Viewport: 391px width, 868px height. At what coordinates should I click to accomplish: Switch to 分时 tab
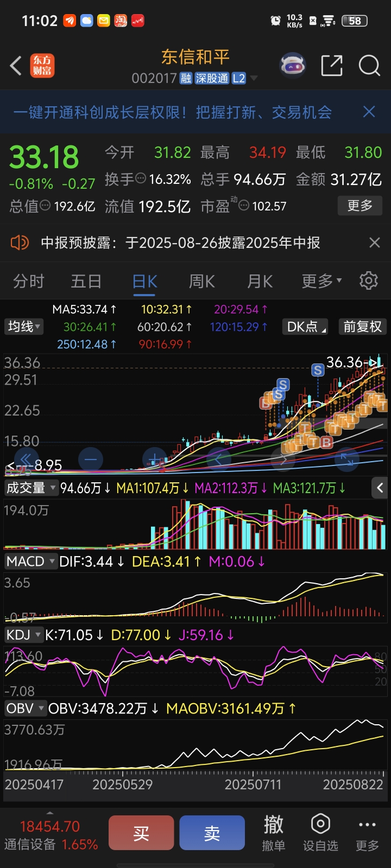click(29, 281)
